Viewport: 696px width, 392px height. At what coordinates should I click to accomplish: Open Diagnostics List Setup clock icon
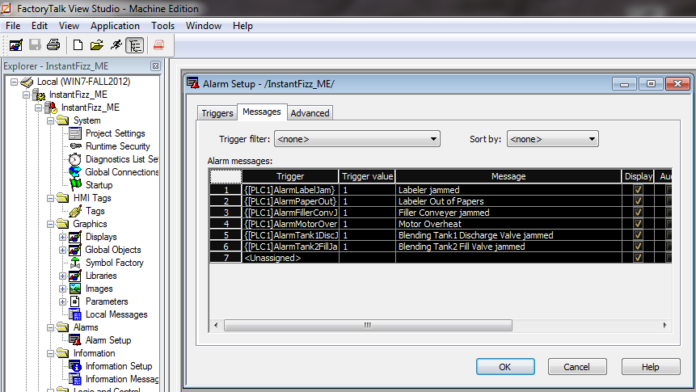coord(75,159)
